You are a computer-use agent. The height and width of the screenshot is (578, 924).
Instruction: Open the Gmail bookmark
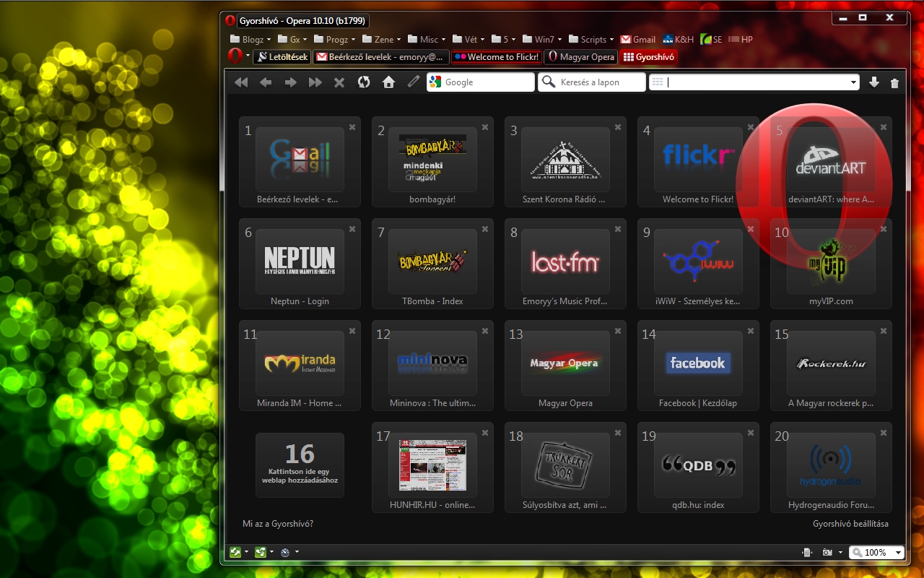[638, 40]
